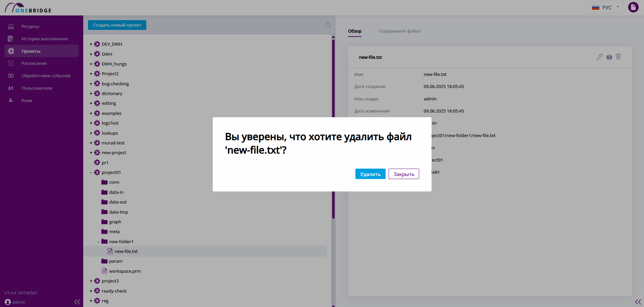Viewport: 644px width, 307px height.
Task: Expand the Project2 node
Action: [x=91, y=74]
